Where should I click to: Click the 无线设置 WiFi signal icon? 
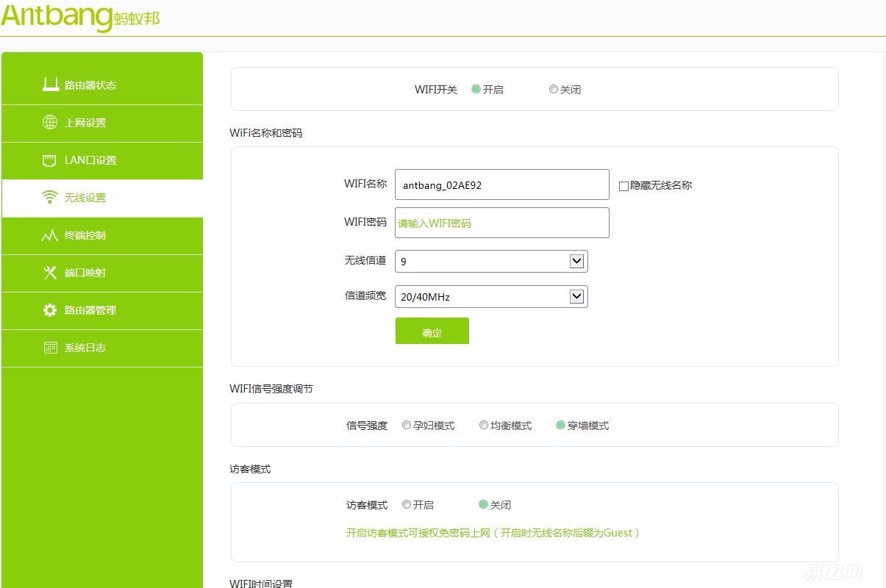click(x=49, y=196)
